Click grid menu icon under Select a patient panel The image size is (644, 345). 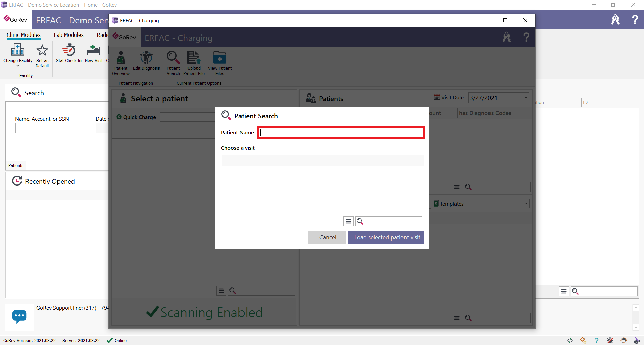click(221, 291)
